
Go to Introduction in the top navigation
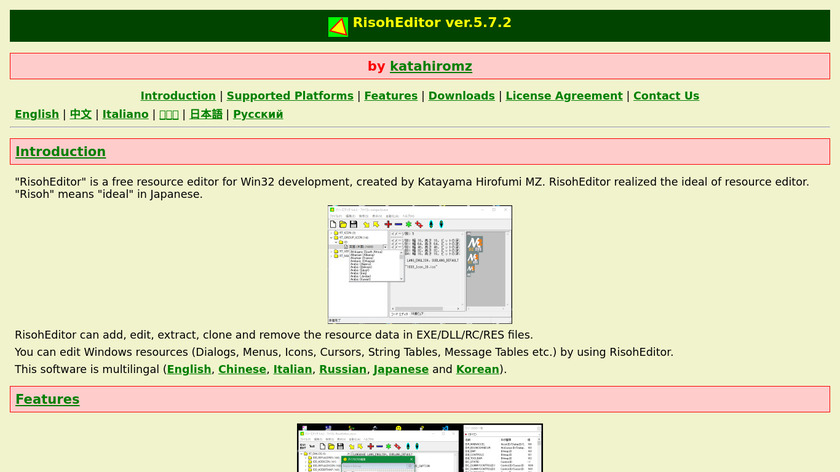tap(178, 96)
